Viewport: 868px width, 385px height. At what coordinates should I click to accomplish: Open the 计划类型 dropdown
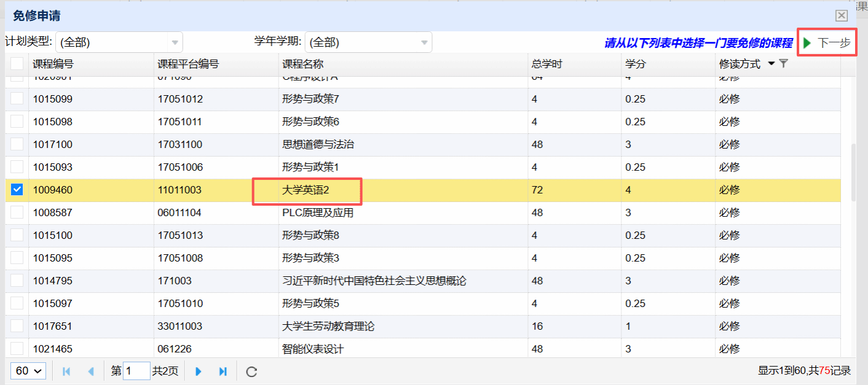click(119, 42)
